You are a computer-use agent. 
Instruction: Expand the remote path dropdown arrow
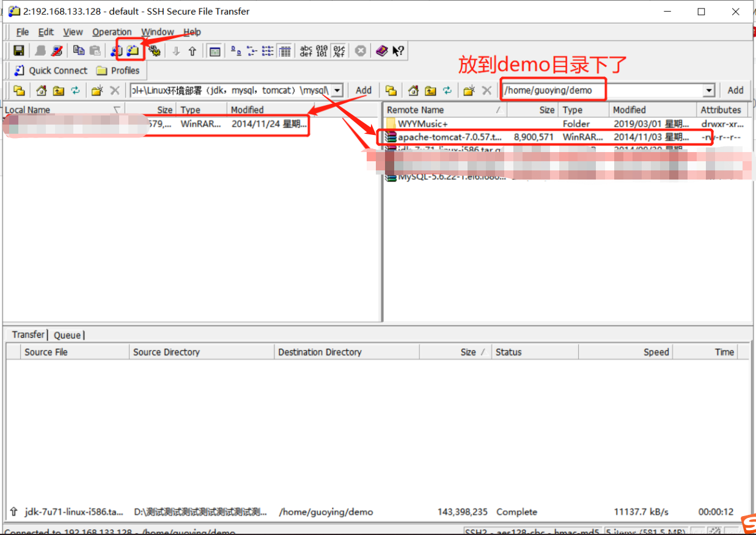tap(709, 90)
